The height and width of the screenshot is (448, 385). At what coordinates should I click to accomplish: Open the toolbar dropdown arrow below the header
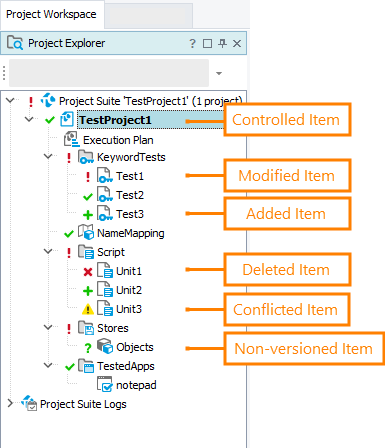[x=219, y=73]
